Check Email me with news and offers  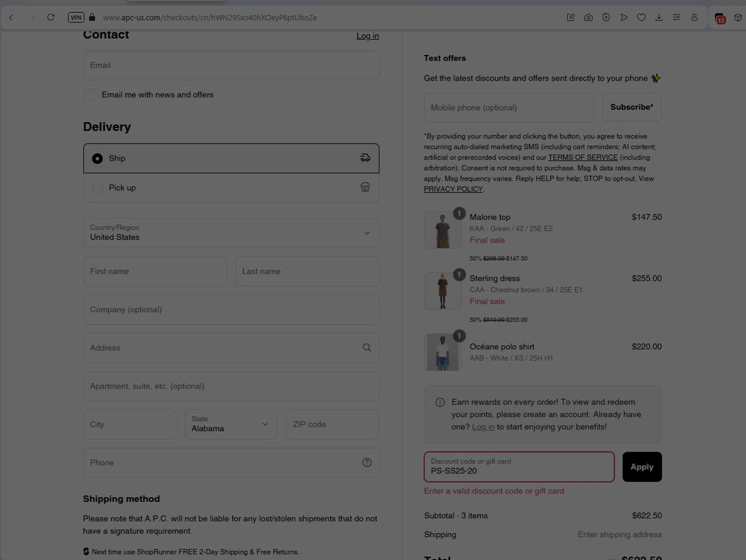coord(89,94)
